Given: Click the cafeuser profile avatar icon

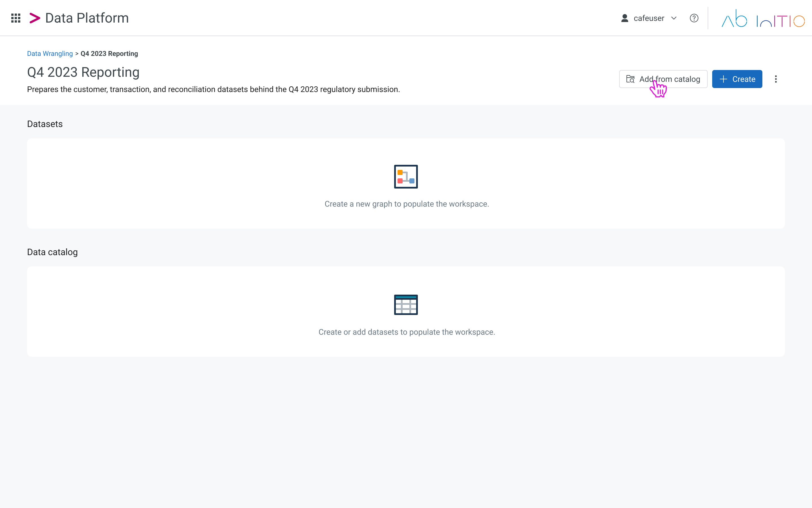Looking at the screenshot, I should pyautogui.click(x=625, y=18).
